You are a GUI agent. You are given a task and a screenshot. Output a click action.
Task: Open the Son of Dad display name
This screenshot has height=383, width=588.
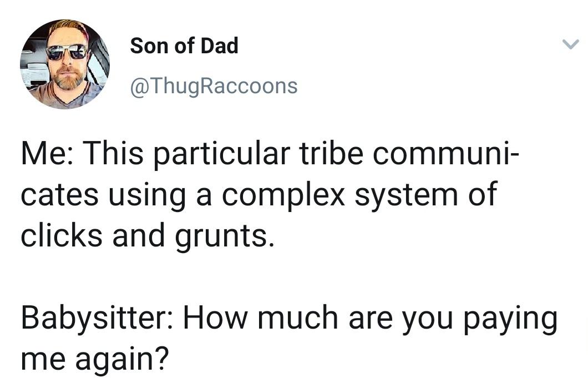point(184,46)
